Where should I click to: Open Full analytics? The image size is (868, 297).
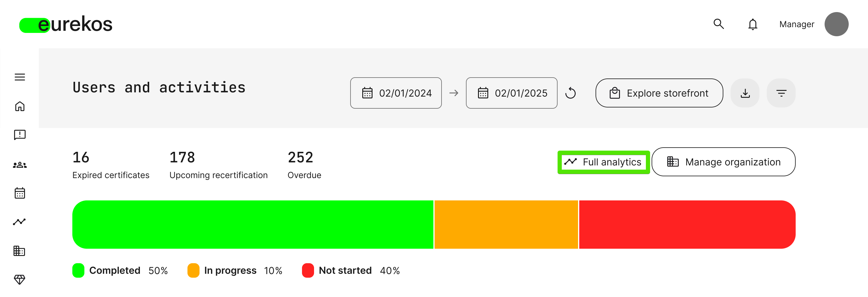point(603,162)
